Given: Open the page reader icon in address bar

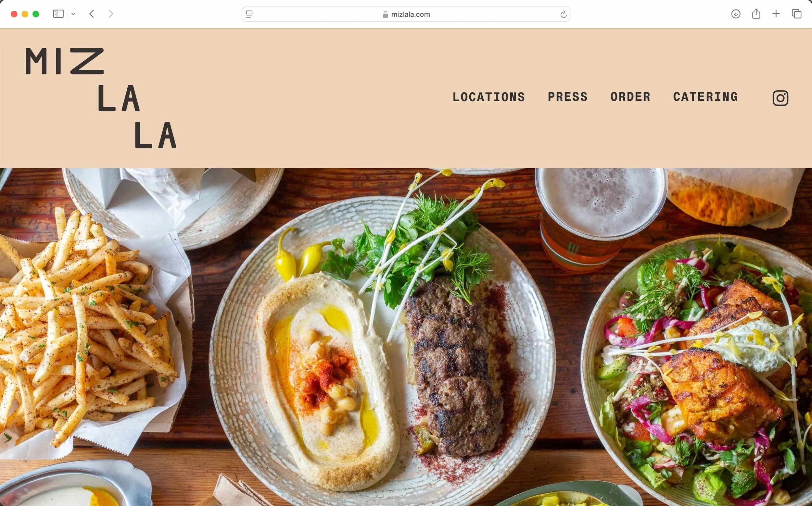Looking at the screenshot, I should (x=249, y=14).
